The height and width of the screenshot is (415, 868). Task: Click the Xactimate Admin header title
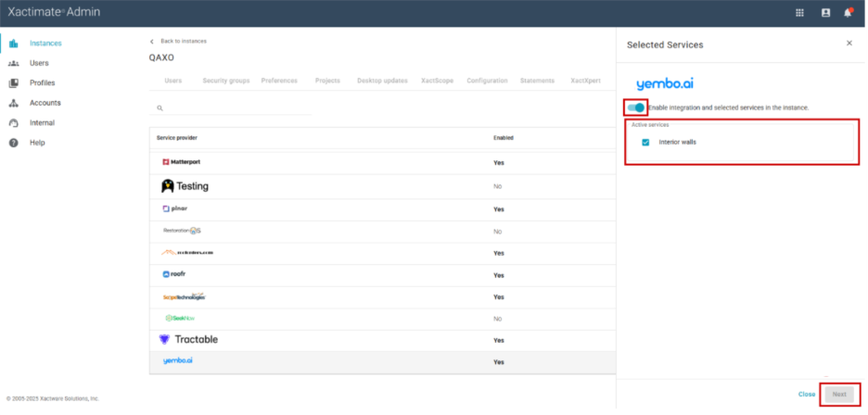pos(54,12)
